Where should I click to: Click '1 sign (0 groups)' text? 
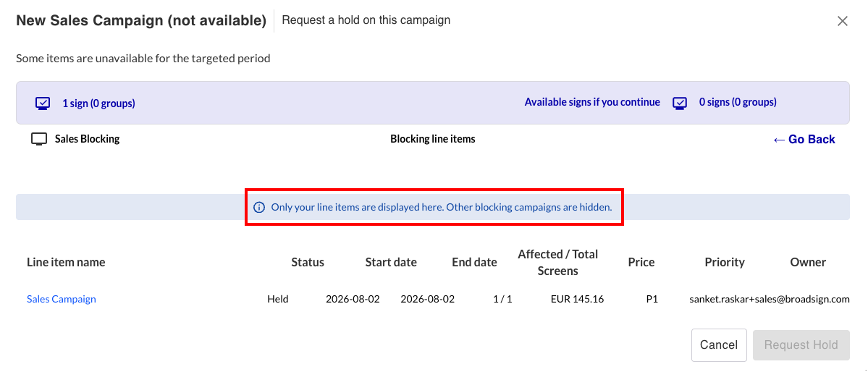click(x=98, y=103)
